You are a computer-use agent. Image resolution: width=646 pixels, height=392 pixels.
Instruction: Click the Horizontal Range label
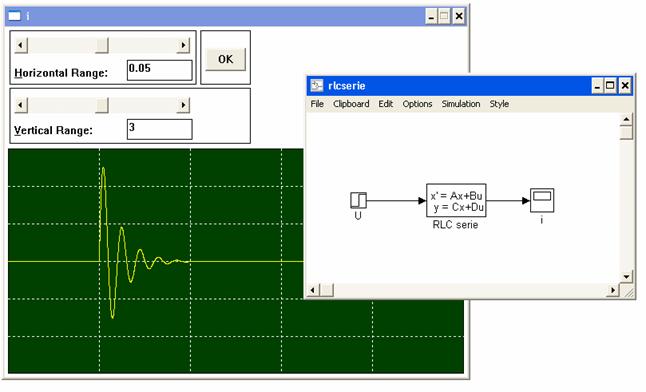tap(61, 73)
